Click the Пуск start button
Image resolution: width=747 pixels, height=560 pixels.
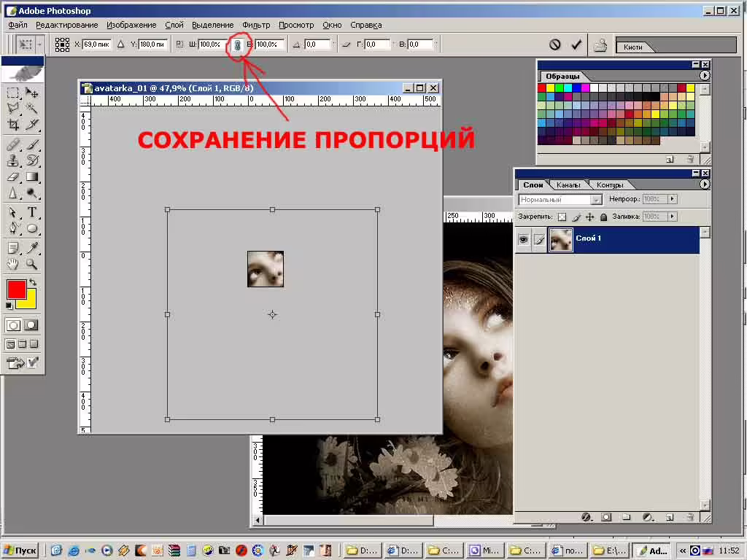[20, 551]
